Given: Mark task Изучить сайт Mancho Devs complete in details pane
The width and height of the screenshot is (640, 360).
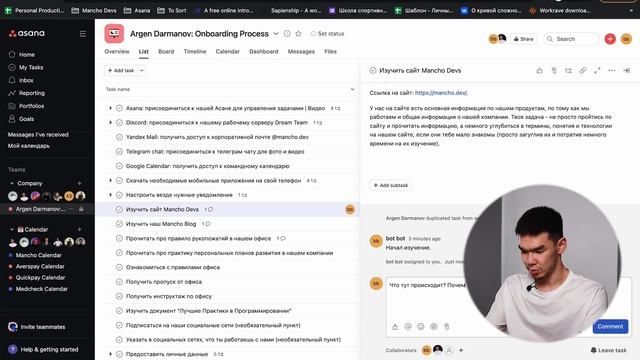Looking at the screenshot, I should [x=373, y=71].
